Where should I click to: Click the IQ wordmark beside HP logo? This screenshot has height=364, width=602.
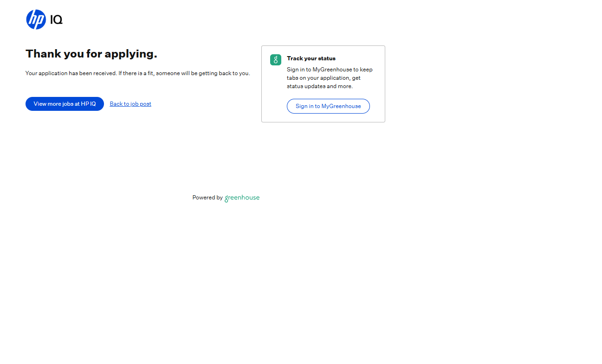pyautogui.click(x=56, y=20)
